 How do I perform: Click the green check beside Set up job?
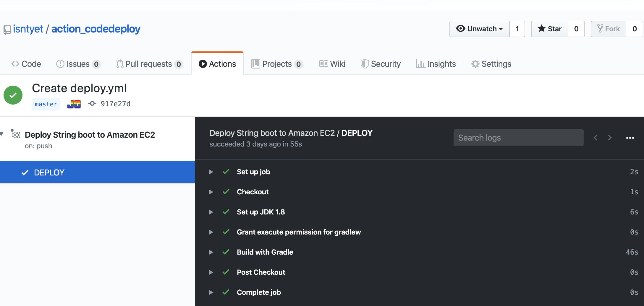click(x=226, y=172)
